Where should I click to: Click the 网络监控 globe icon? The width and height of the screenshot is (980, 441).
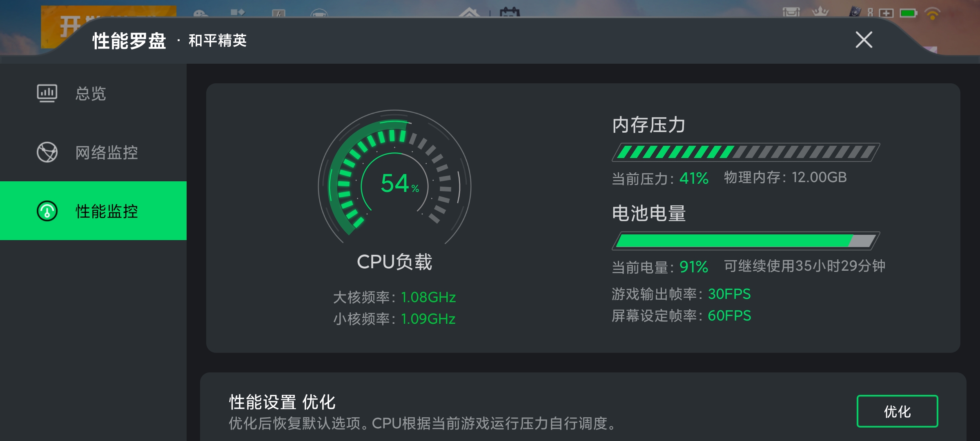pyautogui.click(x=47, y=152)
